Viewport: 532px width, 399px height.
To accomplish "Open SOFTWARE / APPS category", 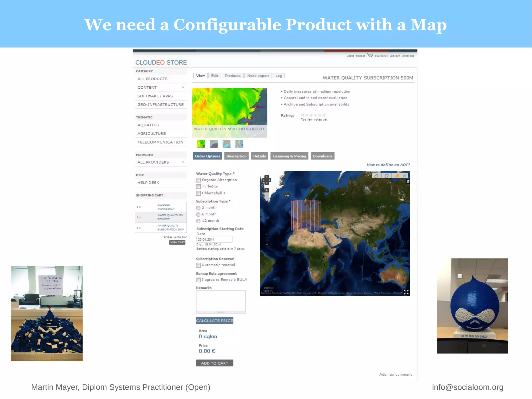I will point(155,96).
